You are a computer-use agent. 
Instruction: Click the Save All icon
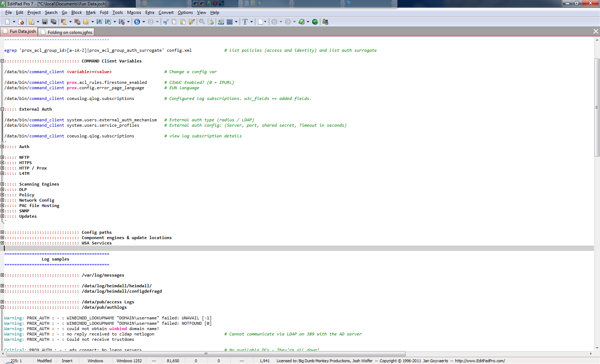54,22
